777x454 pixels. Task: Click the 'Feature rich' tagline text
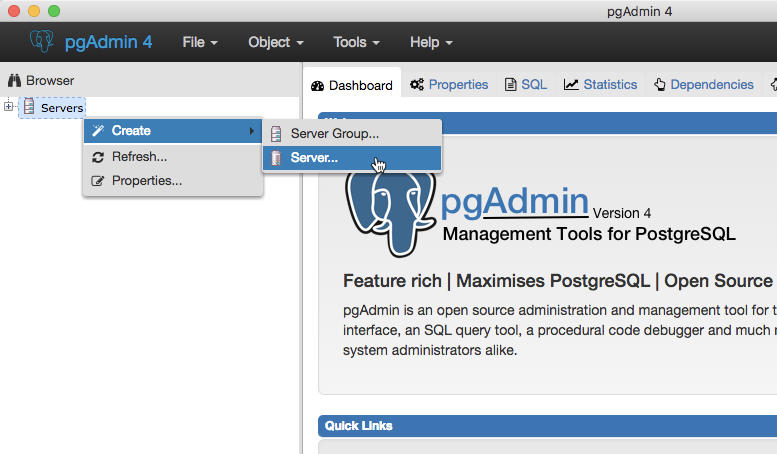pos(392,281)
